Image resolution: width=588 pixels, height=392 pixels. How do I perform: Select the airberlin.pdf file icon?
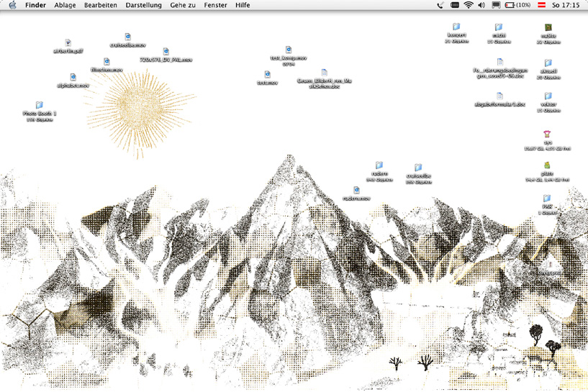coord(68,44)
